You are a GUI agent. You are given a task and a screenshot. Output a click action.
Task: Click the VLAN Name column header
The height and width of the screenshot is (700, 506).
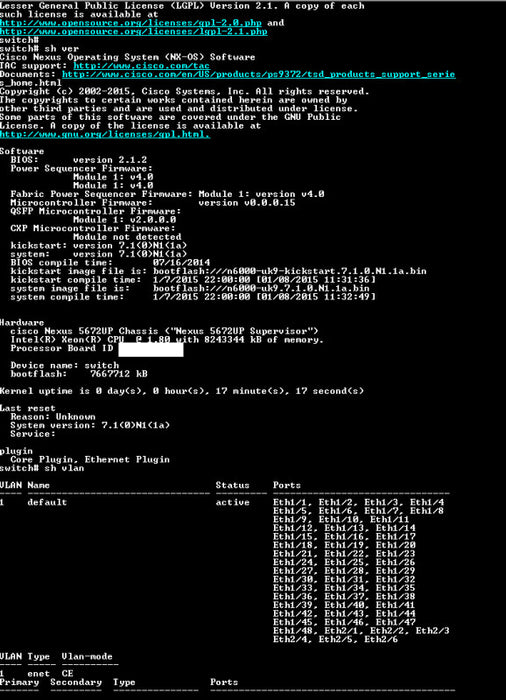click(x=38, y=485)
